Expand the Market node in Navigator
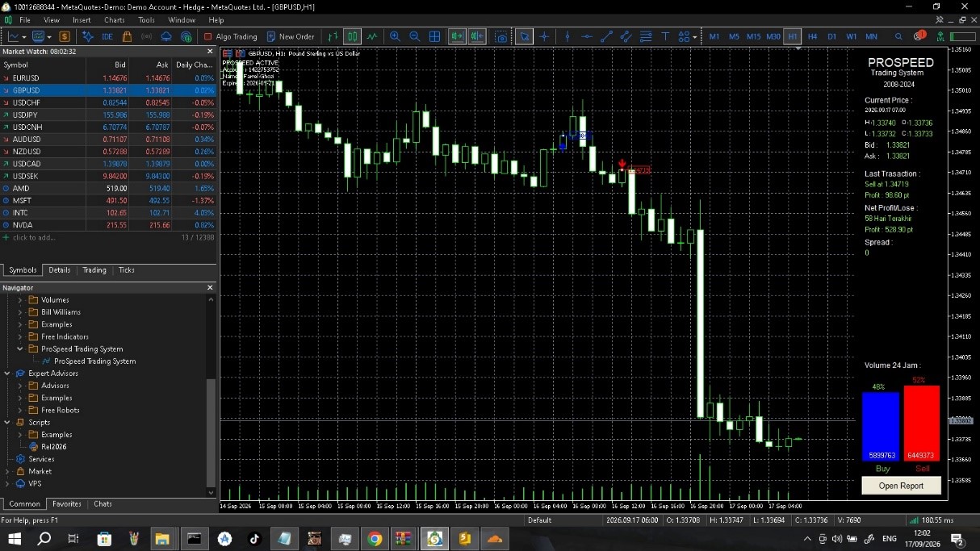Image resolution: width=980 pixels, height=551 pixels. [7, 471]
